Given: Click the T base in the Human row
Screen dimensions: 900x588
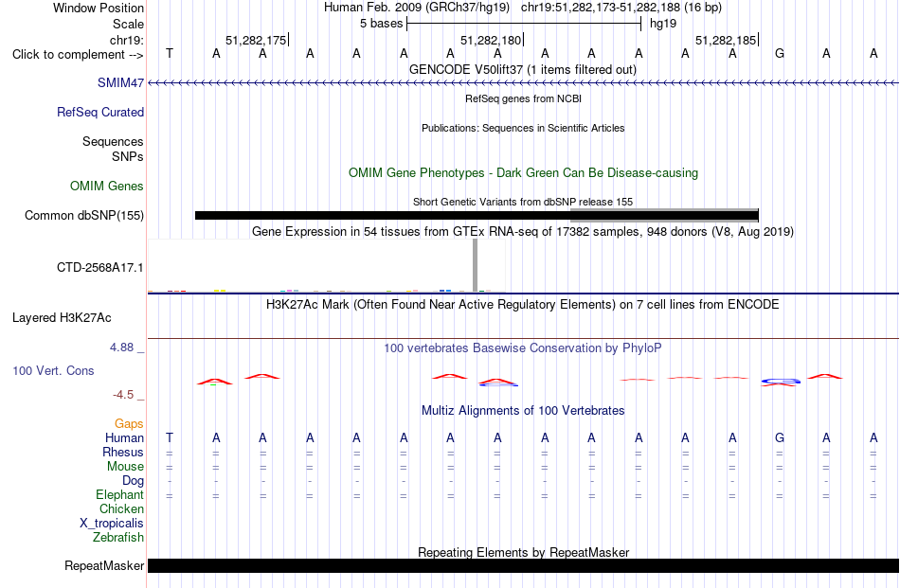Looking at the screenshot, I should pos(170,437).
